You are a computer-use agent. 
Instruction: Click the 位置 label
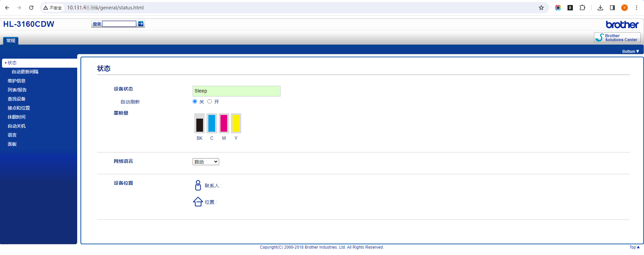210,202
